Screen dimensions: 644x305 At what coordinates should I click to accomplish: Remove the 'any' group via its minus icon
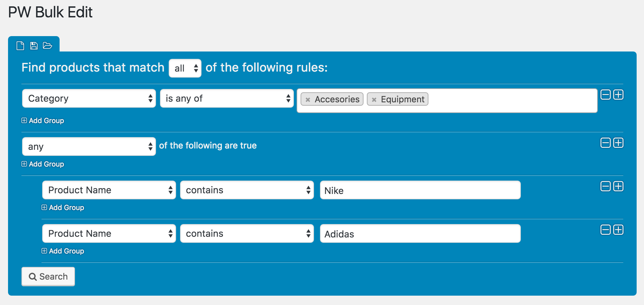tap(605, 143)
